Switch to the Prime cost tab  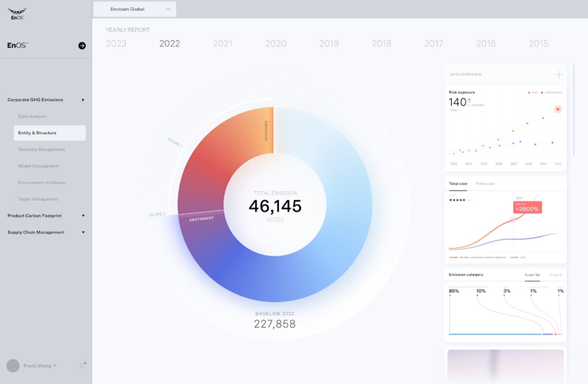[485, 184]
